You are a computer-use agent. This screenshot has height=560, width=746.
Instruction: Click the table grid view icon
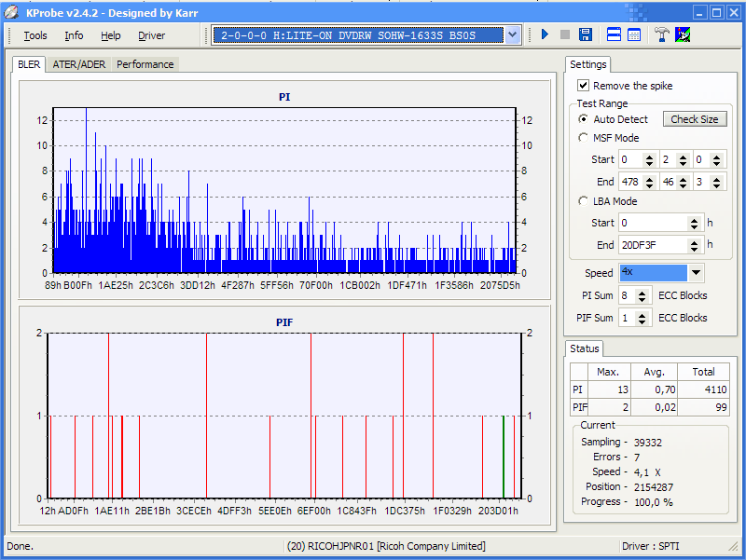pos(634,34)
